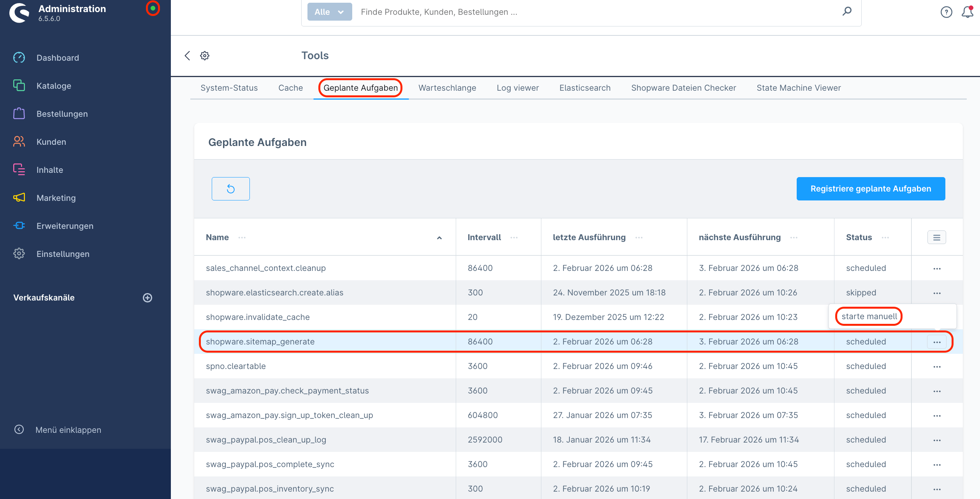
Task: Open actions for swag_paypal.pos_complete_sync row
Action: [x=937, y=465]
